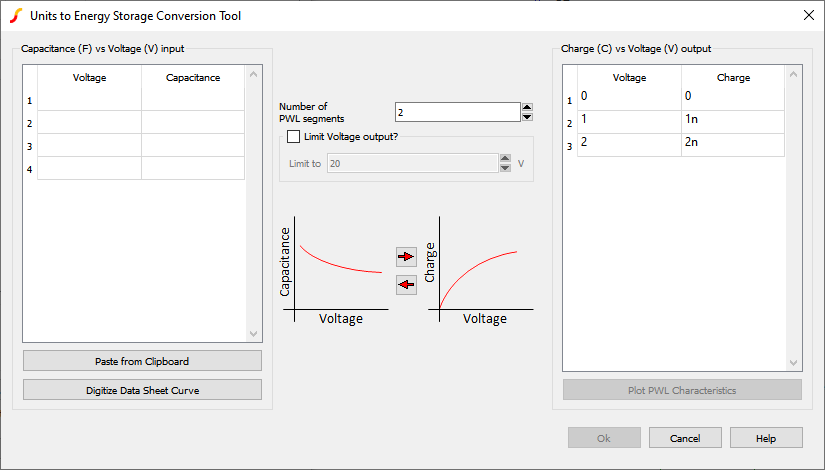Decrease the number of PWL segments
This screenshot has width=825, height=470.
click(528, 117)
